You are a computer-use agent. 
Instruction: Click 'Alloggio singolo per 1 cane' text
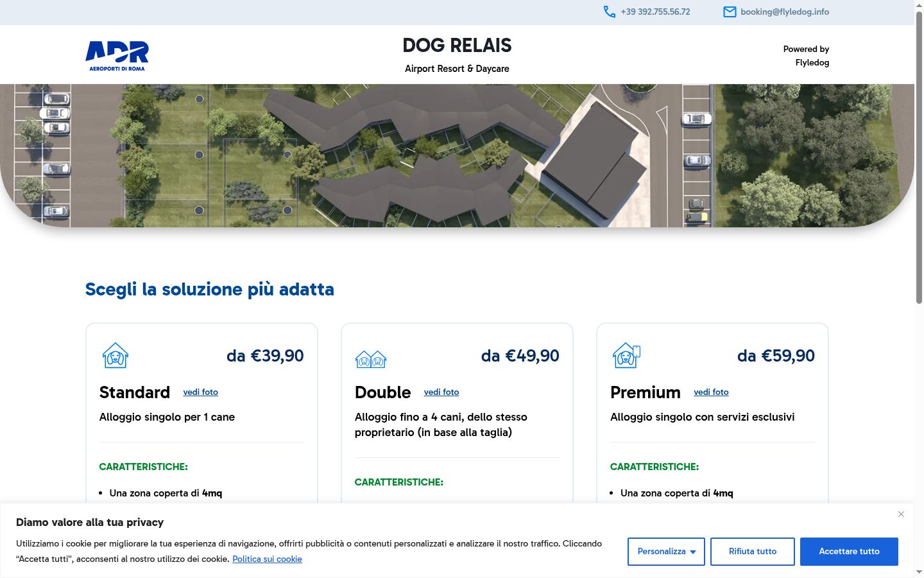click(167, 417)
